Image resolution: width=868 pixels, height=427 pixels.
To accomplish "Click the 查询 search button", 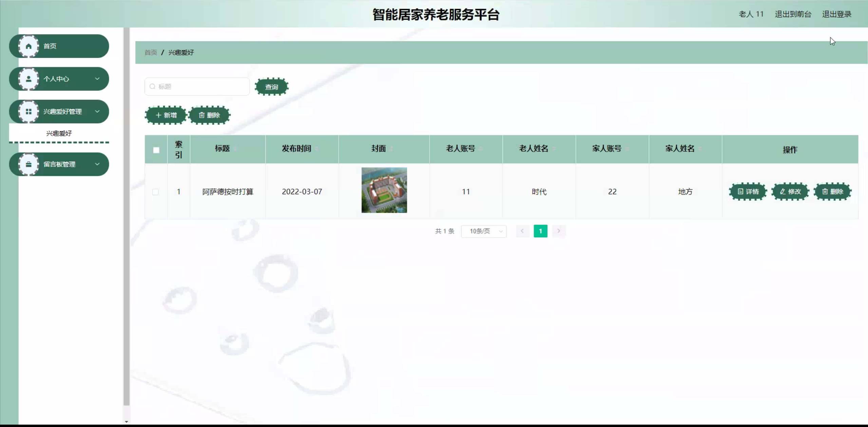I will pyautogui.click(x=271, y=87).
